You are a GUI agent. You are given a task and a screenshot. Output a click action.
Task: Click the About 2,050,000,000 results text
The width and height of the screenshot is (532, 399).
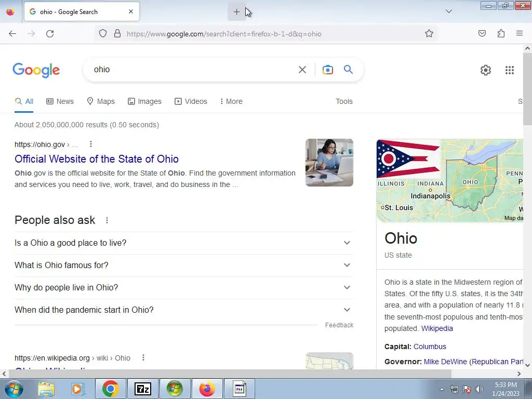87,125
